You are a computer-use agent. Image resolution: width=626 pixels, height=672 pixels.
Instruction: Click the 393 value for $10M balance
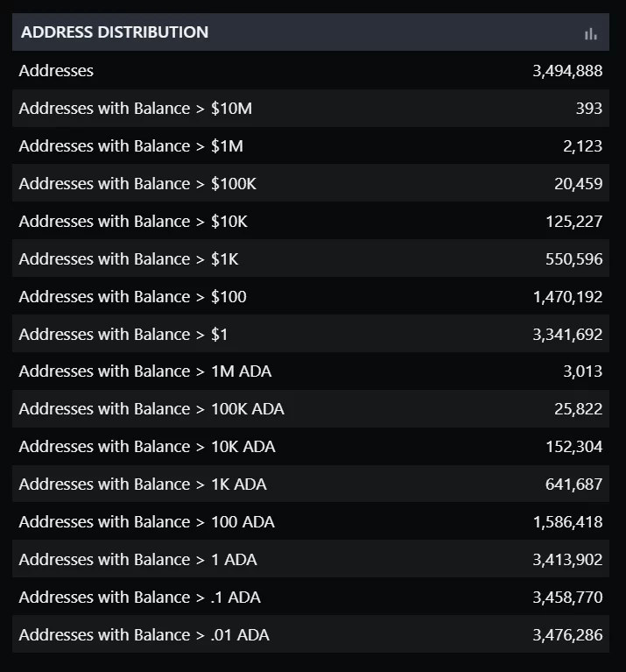(589, 109)
